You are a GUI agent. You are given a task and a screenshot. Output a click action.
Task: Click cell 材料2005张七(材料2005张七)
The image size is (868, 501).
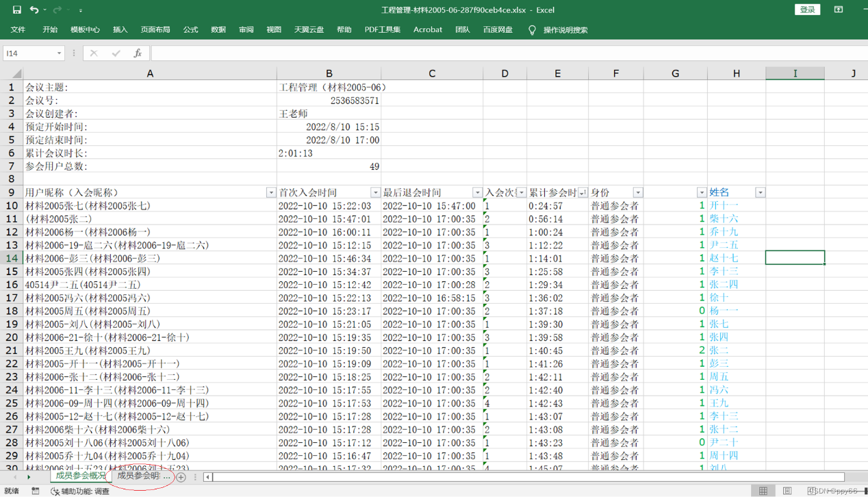tap(150, 206)
